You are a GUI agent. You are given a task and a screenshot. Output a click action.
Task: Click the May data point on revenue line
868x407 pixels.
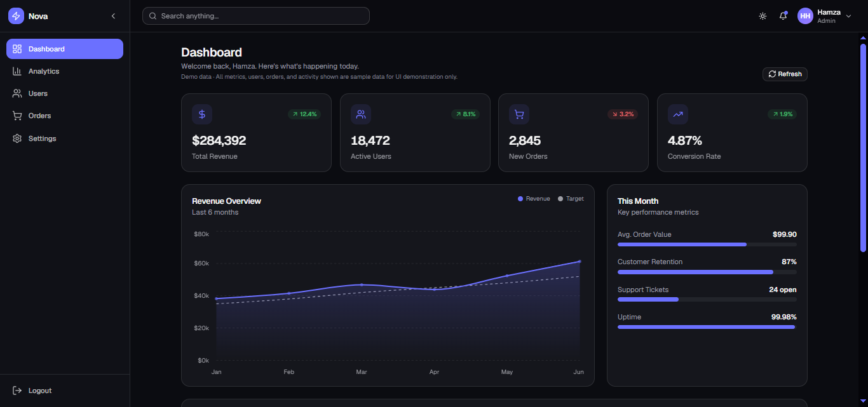pos(507,276)
